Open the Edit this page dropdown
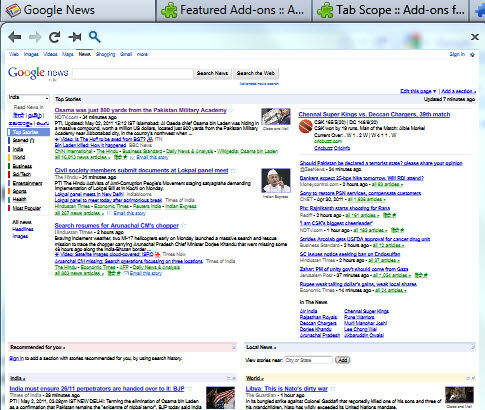Screen dimensions: 485x410 click(x=418, y=91)
